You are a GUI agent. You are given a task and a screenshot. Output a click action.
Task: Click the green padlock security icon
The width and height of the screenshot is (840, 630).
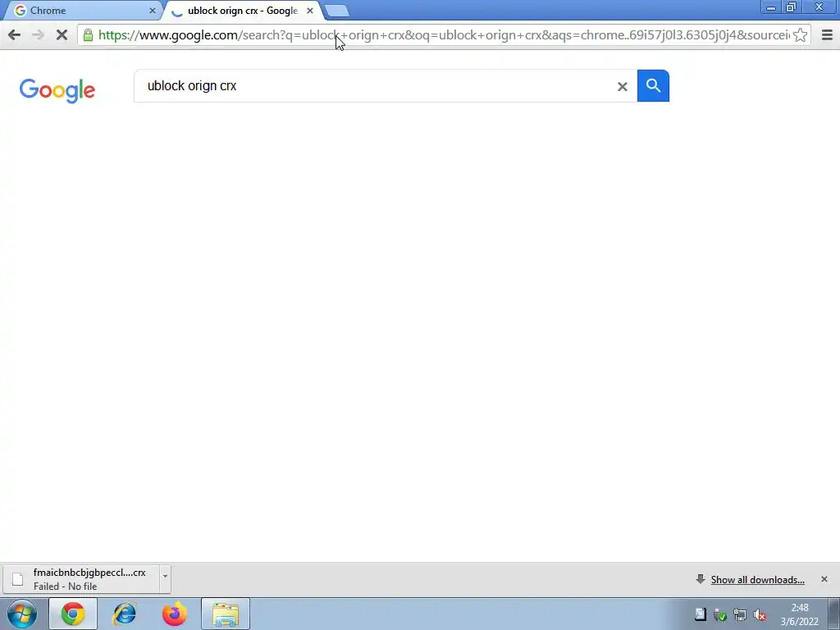[x=89, y=35]
